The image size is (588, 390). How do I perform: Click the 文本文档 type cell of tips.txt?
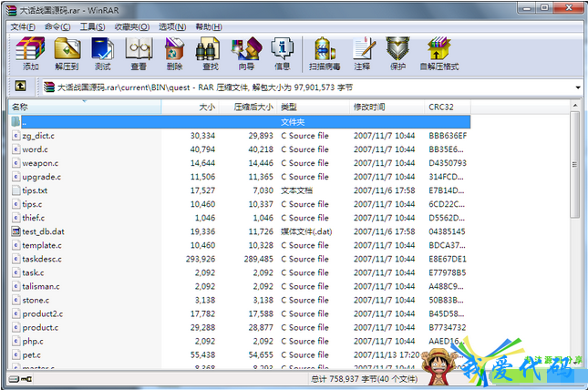click(296, 190)
